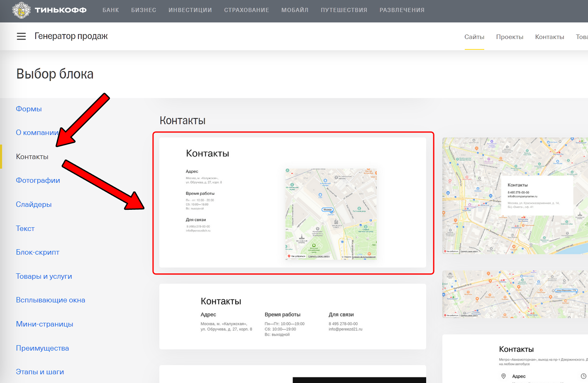Pick the highlighted Контакты block with map
Image resolution: width=588 pixels, height=383 pixels.
pos(293,203)
